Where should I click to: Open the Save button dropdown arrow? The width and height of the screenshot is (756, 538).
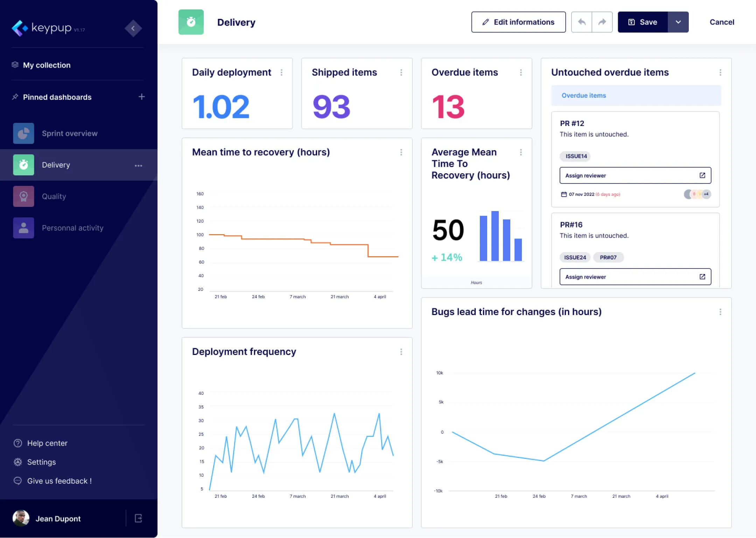click(678, 22)
